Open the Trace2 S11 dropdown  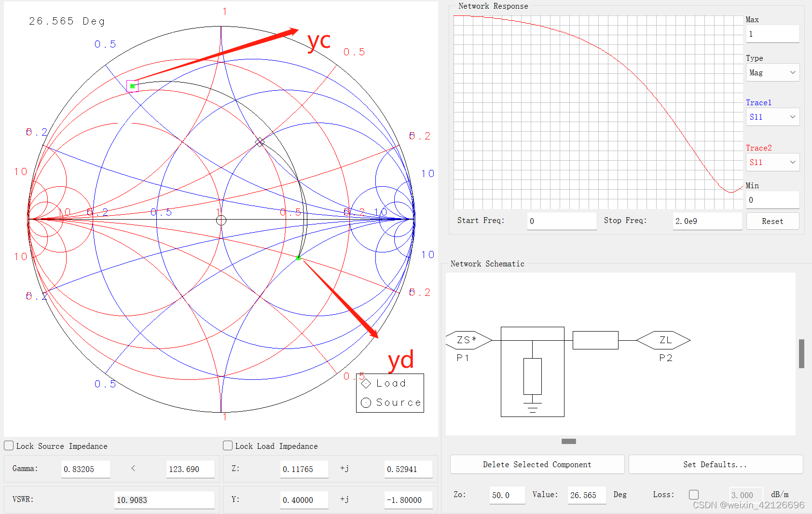(x=773, y=162)
